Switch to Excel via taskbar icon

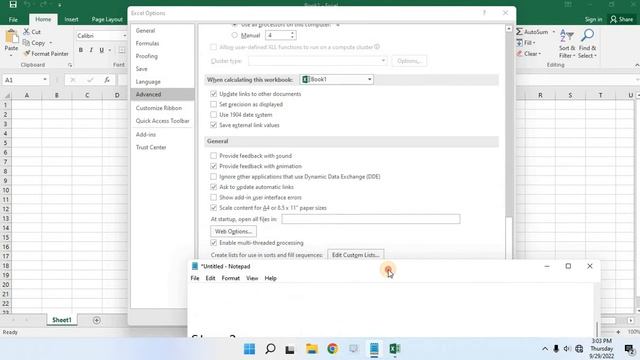click(395, 349)
